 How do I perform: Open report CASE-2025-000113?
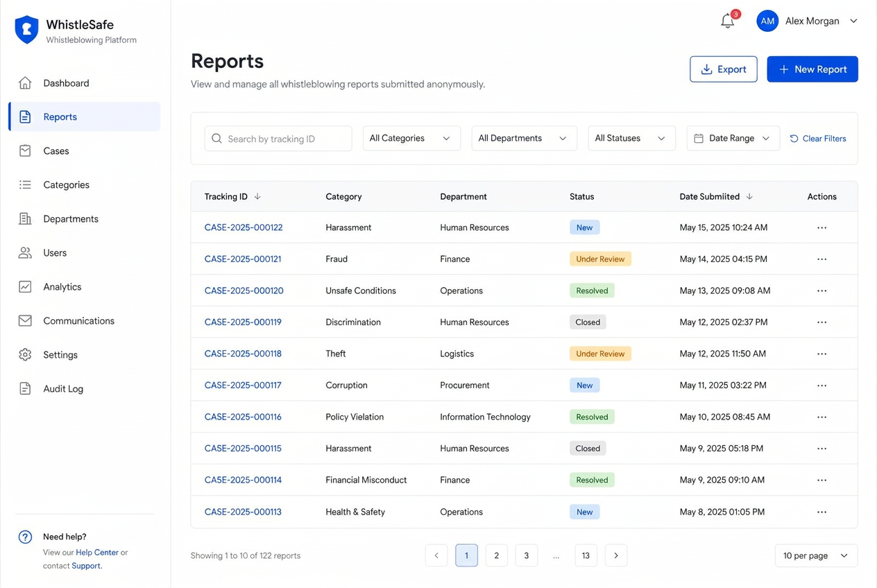(x=243, y=512)
